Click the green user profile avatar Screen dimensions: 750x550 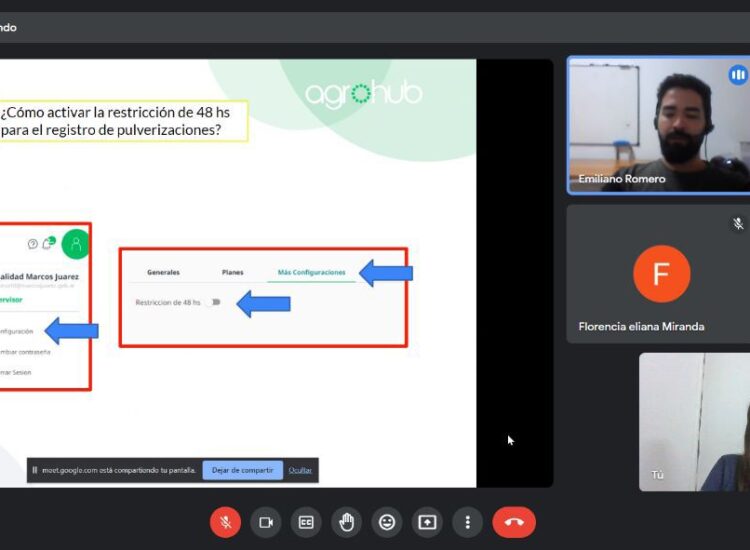(x=75, y=244)
